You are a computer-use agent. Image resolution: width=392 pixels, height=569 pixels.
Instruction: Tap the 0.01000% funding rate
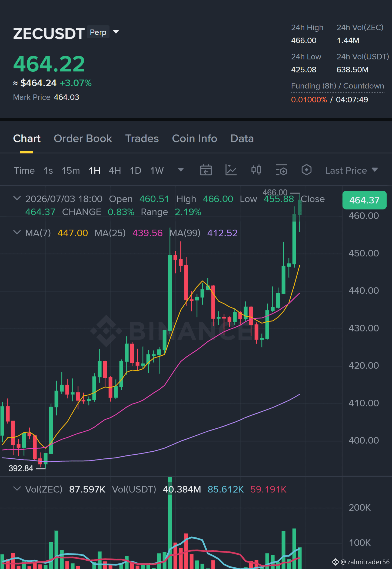(309, 100)
